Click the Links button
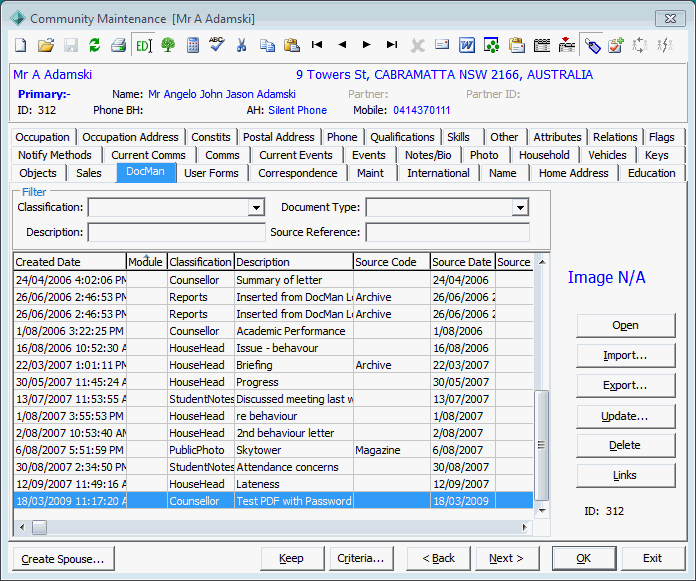This screenshot has width=696, height=581. [x=625, y=475]
